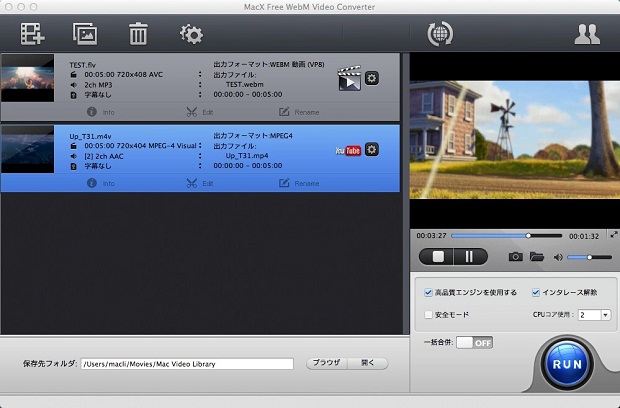Click the TEST.flv file name
Screen dimensions: 620x408
click(x=83, y=65)
